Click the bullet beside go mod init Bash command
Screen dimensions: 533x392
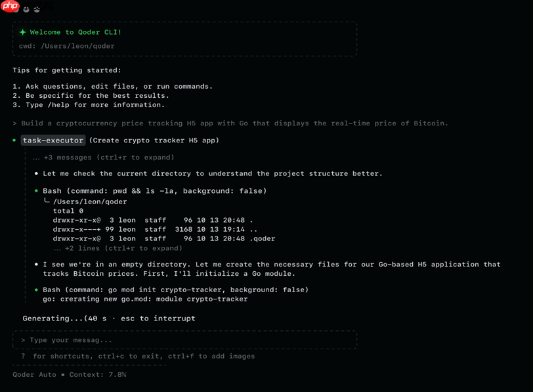pos(37,289)
